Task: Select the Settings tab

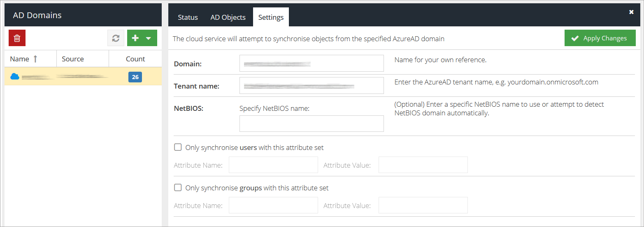Action: (271, 17)
